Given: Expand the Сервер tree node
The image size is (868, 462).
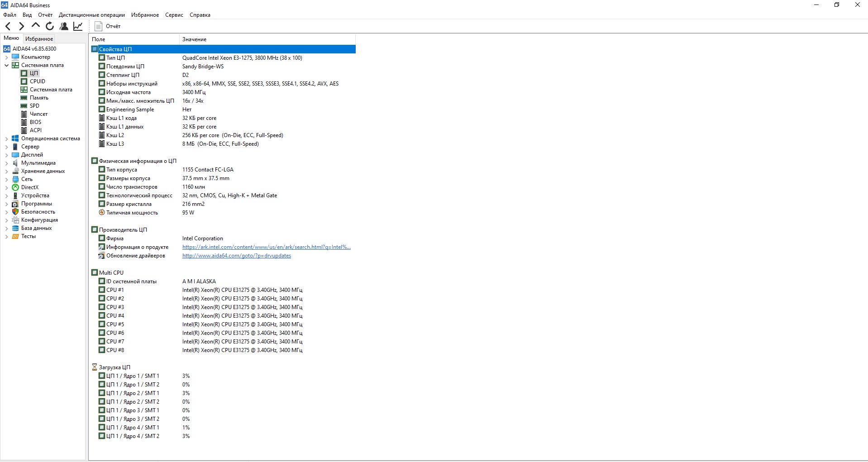Looking at the screenshot, I should pos(6,147).
